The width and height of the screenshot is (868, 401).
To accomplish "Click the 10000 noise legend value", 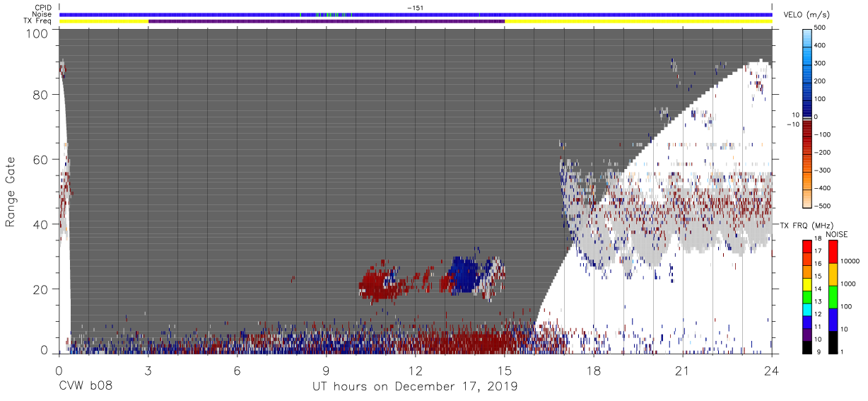I will 851,261.
